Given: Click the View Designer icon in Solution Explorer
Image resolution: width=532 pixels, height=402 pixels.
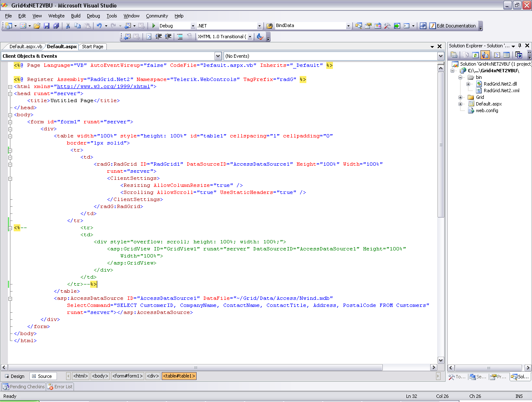Looking at the screenshot, I should click(x=506, y=55).
